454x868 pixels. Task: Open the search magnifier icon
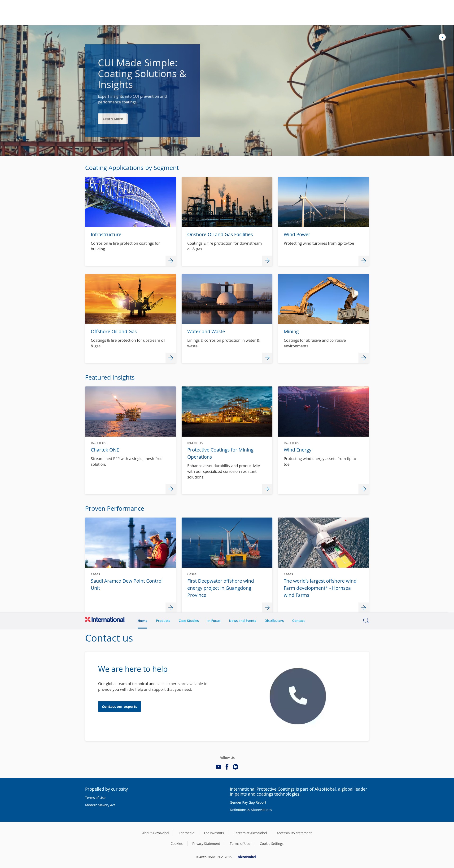(366, 620)
